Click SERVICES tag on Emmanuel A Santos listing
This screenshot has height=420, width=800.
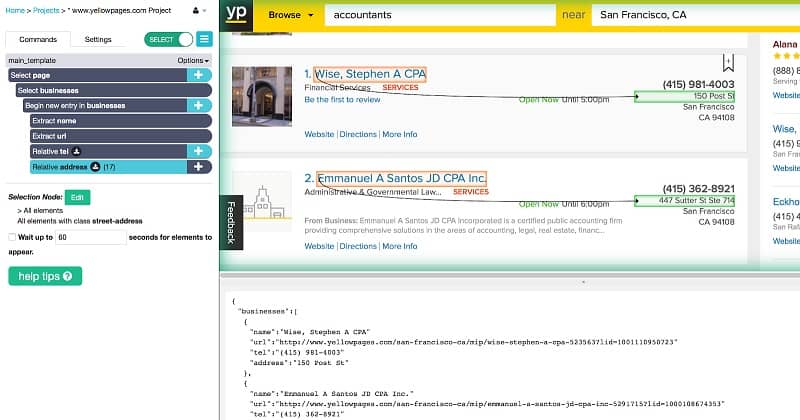pyautogui.click(x=471, y=192)
